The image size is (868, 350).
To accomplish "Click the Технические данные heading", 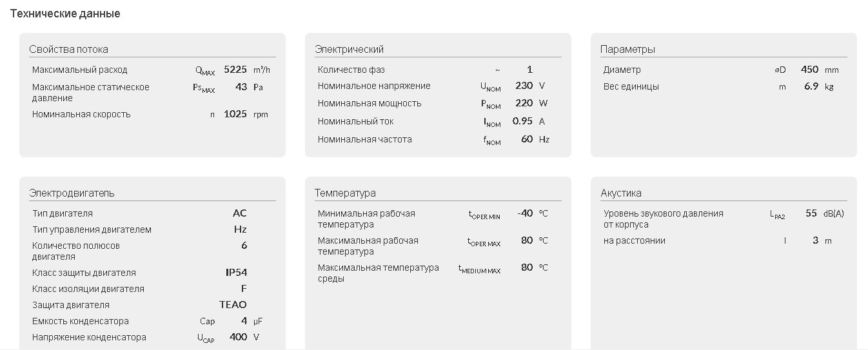I will [65, 14].
